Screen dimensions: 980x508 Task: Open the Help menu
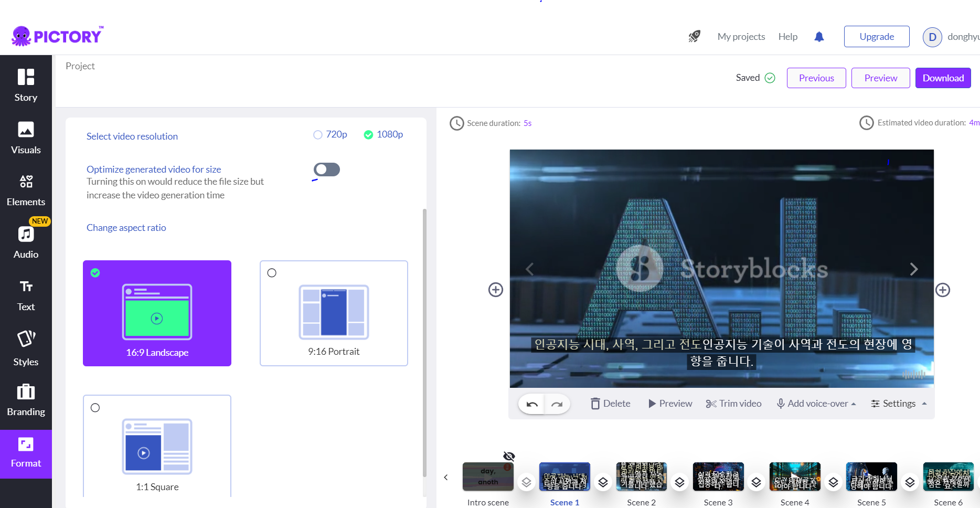click(788, 37)
